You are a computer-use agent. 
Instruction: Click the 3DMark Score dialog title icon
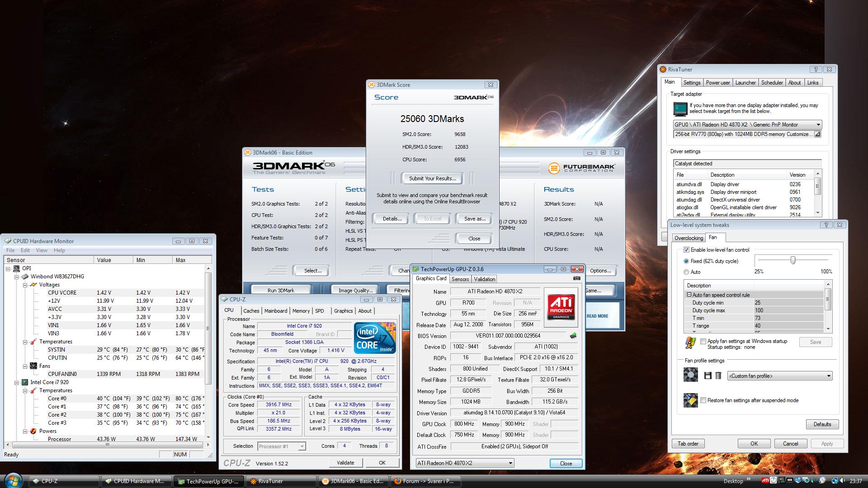click(x=372, y=85)
